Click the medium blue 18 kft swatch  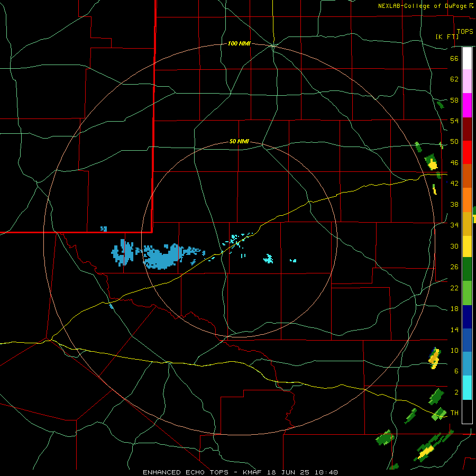pyautogui.click(x=467, y=340)
